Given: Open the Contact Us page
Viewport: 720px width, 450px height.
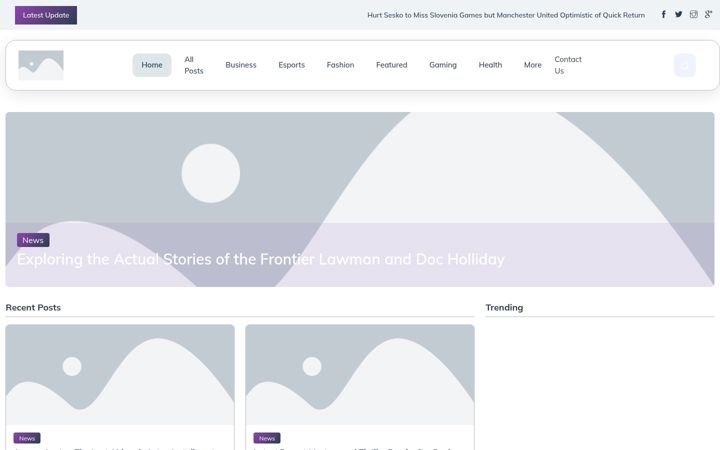Looking at the screenshot, I should click(568, 65).
